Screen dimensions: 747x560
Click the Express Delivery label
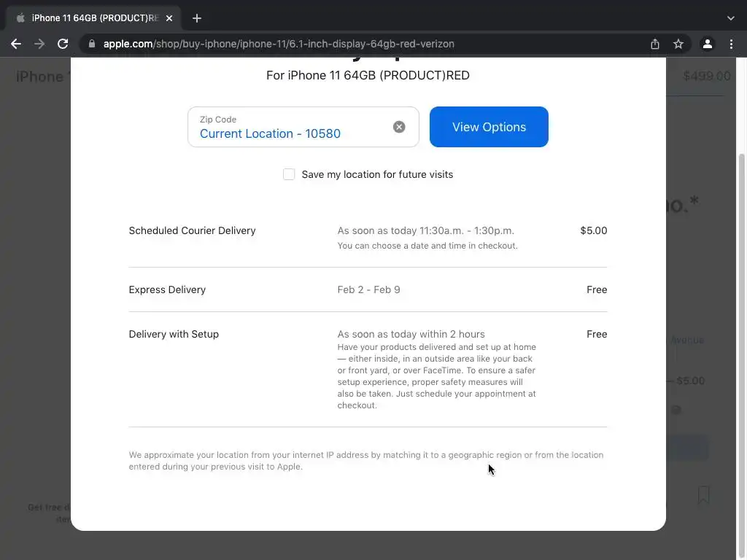(x=167, y=289)
